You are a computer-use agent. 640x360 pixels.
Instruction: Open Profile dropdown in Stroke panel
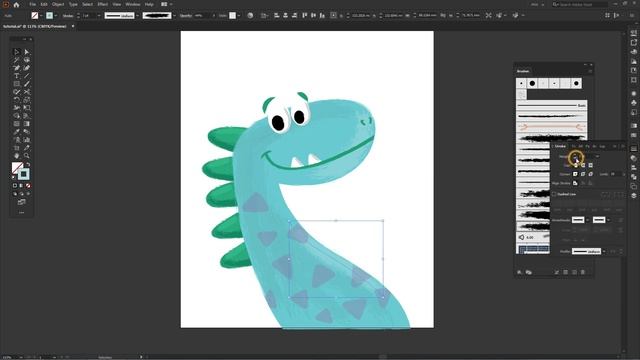604,251
